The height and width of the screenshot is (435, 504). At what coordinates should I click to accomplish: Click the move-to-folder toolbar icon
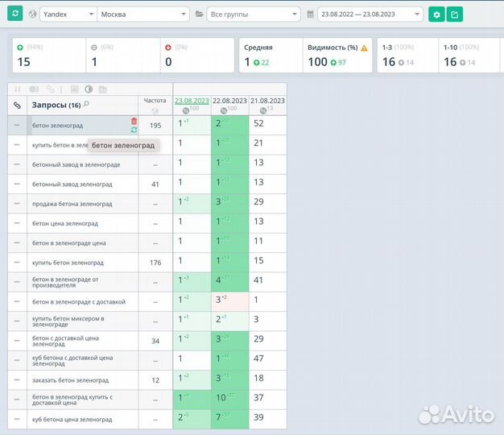point(103,89)
